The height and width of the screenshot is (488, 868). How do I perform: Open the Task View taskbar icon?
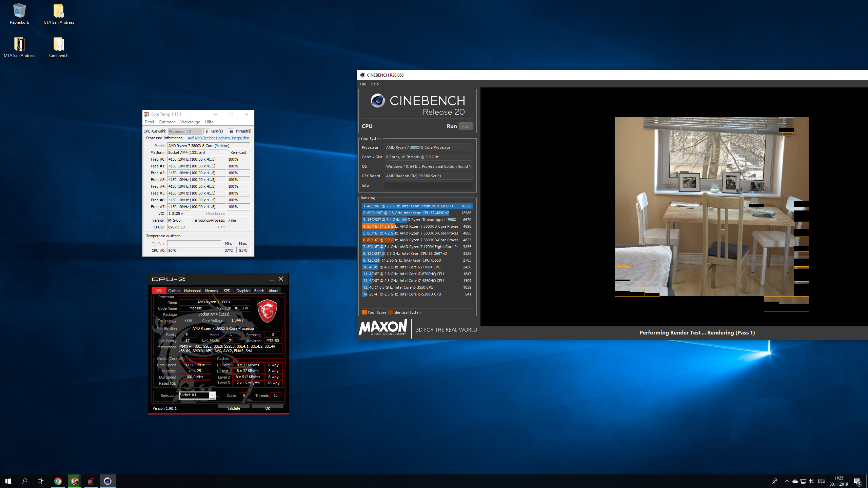[x=41, y=481]
